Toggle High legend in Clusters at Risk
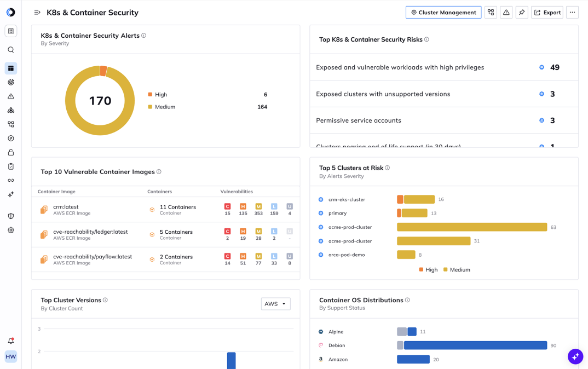 coord(428,269)
